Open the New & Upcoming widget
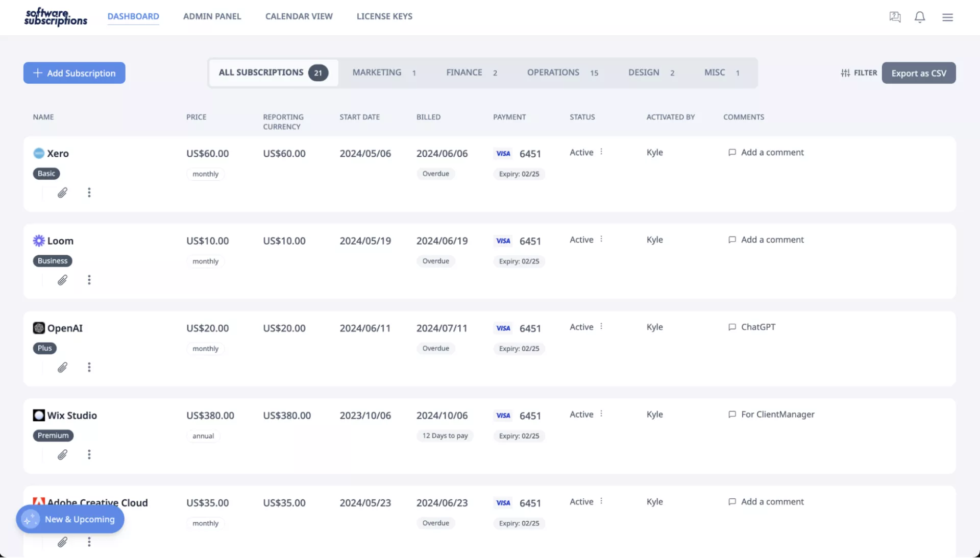 70,519
